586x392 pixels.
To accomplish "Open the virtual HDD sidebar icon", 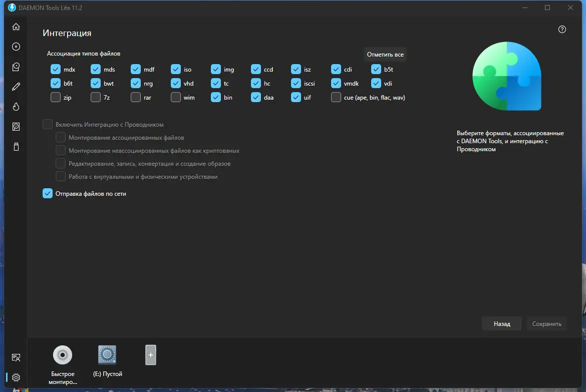I will coord(16,127).
